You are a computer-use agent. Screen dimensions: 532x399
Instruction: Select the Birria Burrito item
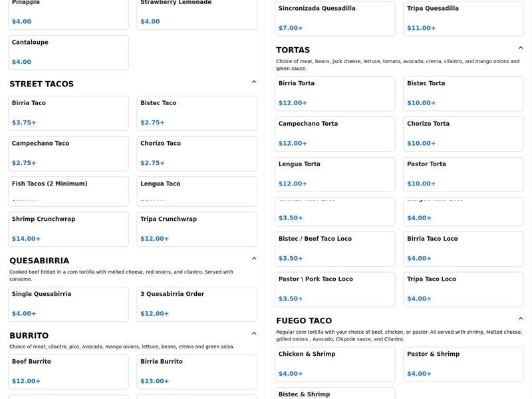196,371
